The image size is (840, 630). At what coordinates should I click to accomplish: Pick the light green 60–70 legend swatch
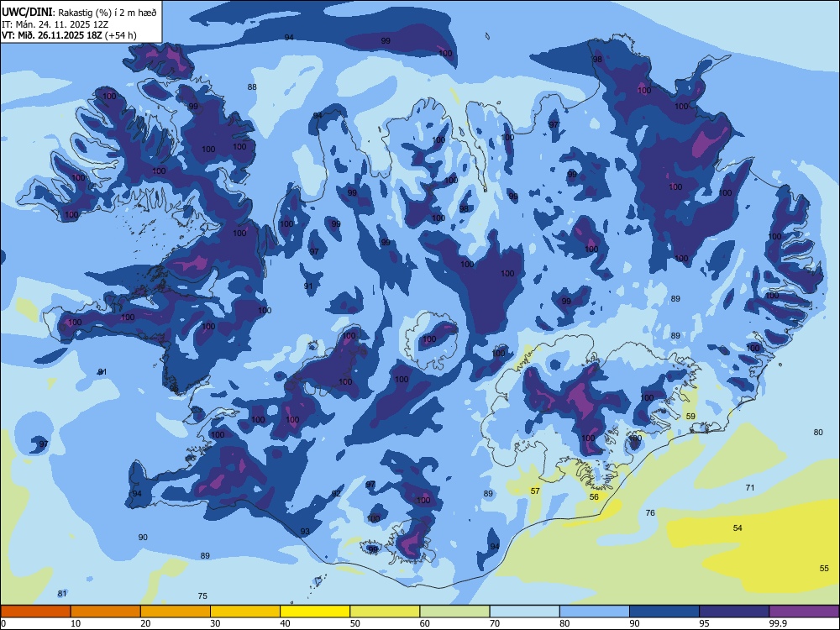(x=454, y=612)
